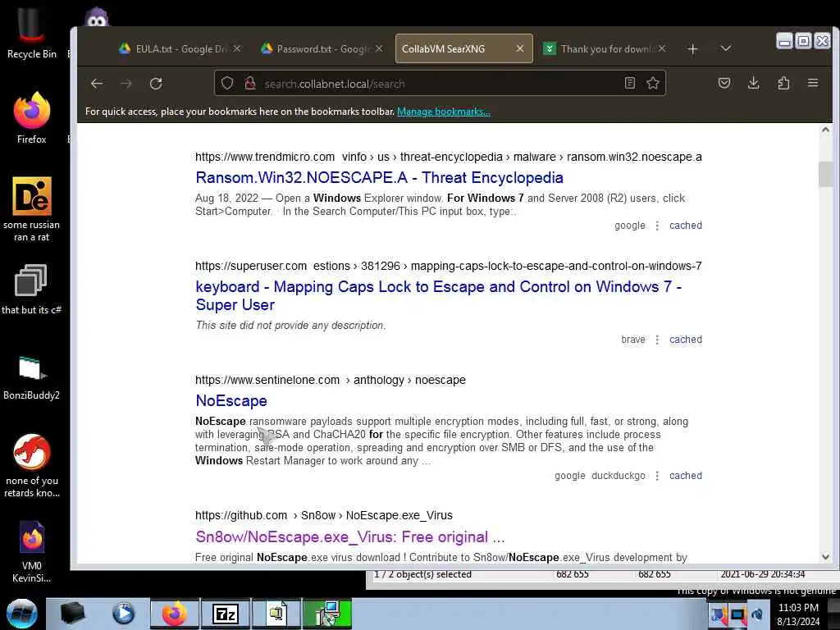This screenshot has height=630, width=840.
Task: Open cached link for the Super User result
Action: coord(685,340)
